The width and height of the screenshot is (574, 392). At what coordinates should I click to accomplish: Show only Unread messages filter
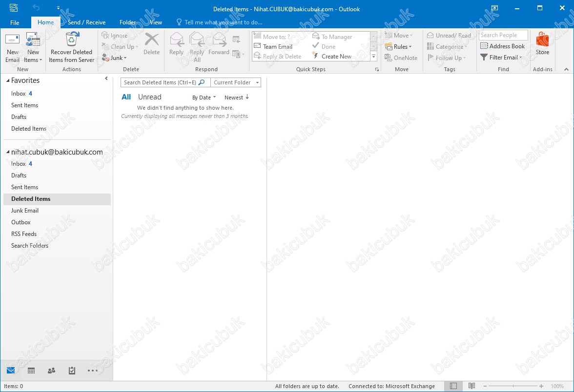point(149,97)
